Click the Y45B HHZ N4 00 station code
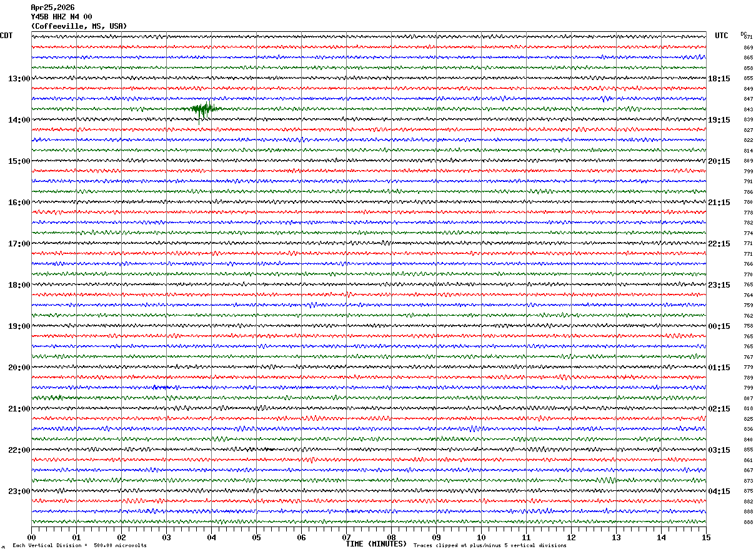This screenshot has height=554, width=756. pos(61,17)
